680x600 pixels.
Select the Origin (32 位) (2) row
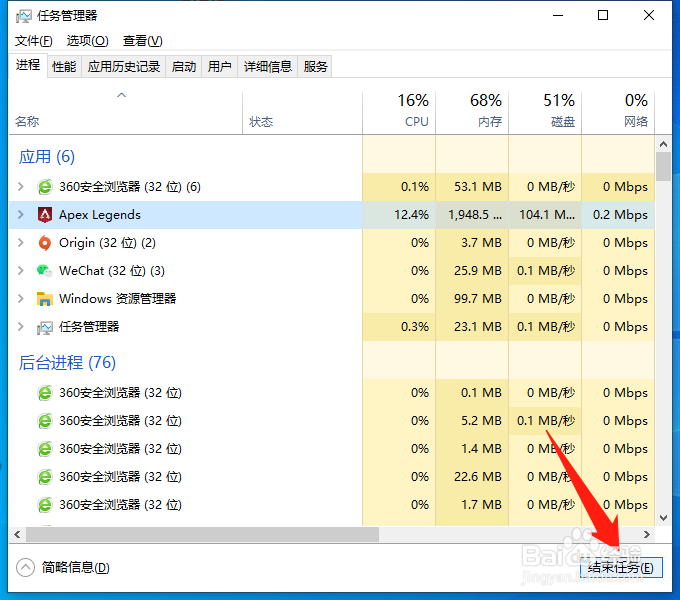[x=332, y=243]
